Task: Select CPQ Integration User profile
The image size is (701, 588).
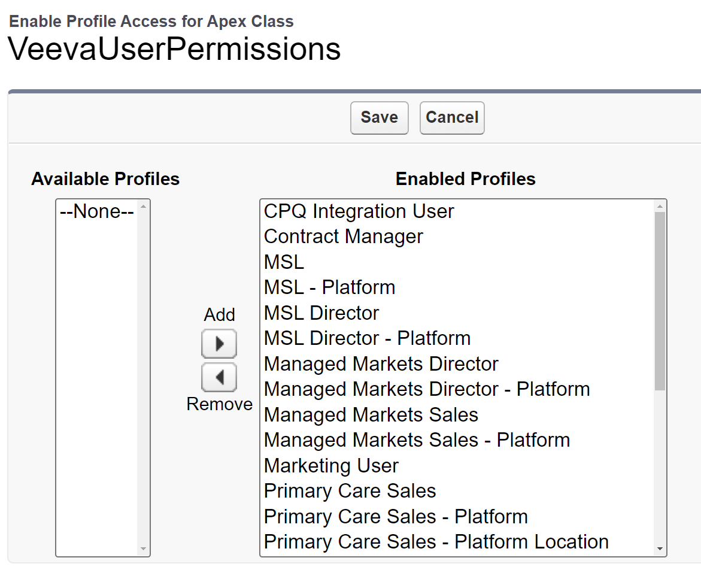Action: pyautogui.click(x=359, y=211)
